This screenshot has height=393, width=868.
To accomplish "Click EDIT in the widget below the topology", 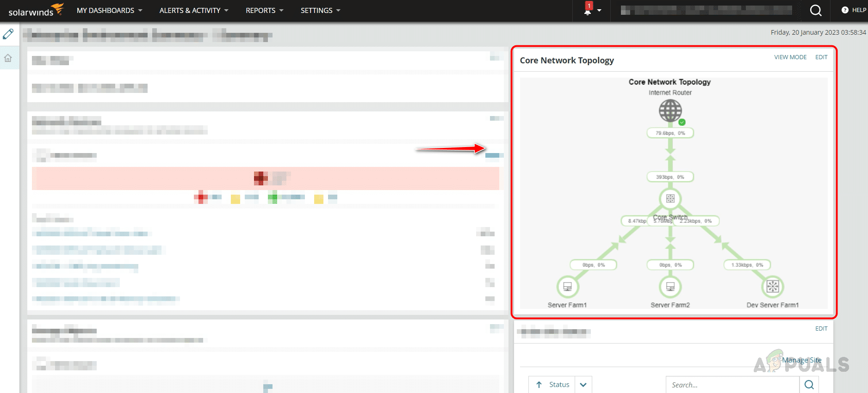I will pos(821,329).
